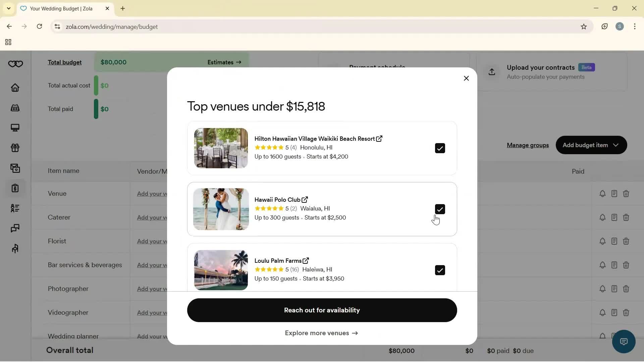Uncheck Hilton Hawaiian Village Waikiki Beach Resort
Viewport: 644px width, 362px height.
[x=440, y=148]
